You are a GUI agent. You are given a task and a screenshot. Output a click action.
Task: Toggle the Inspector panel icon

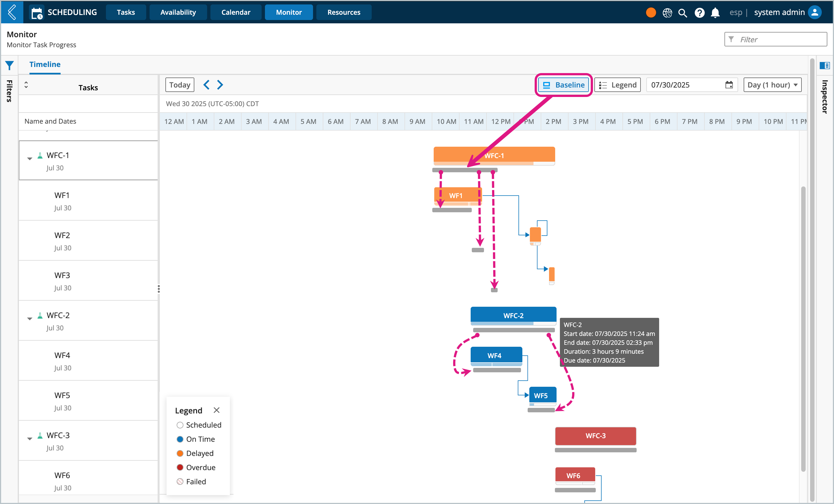click(824, 65)
